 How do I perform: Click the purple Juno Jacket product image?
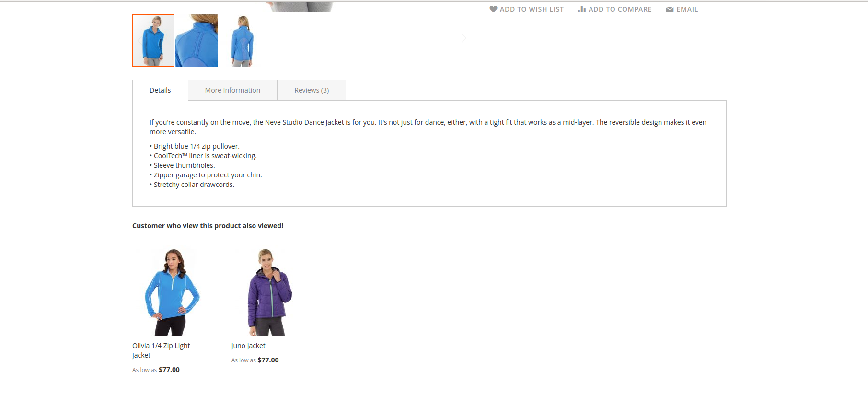(269, 292)
